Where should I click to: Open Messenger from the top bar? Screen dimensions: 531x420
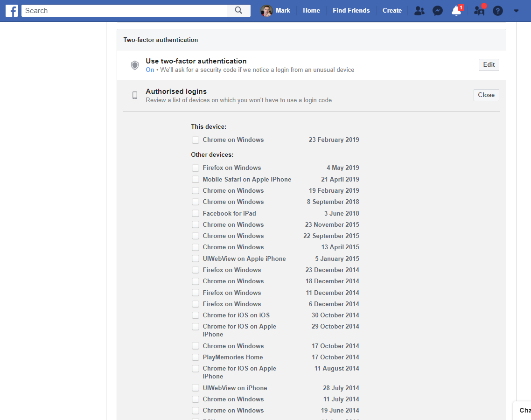click(437, 10)
